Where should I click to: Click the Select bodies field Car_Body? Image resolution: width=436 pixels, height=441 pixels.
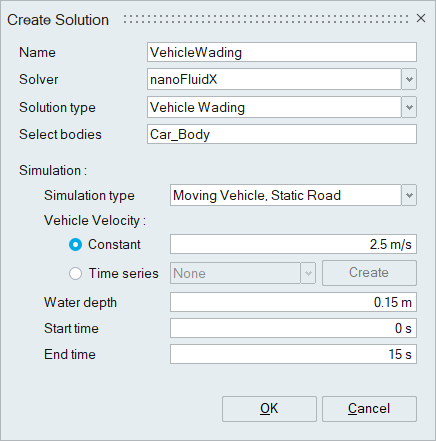pos(282,134)
